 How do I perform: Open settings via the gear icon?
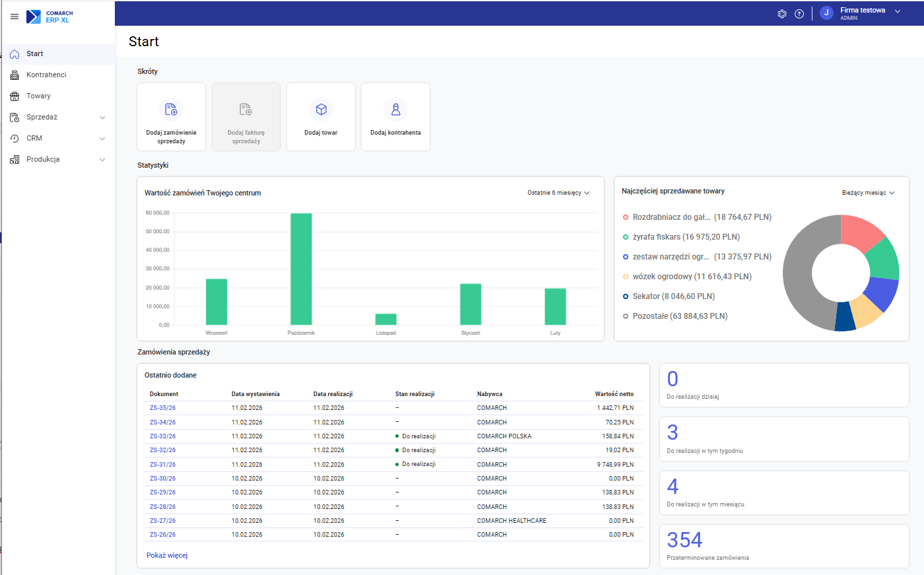point(782,13)
